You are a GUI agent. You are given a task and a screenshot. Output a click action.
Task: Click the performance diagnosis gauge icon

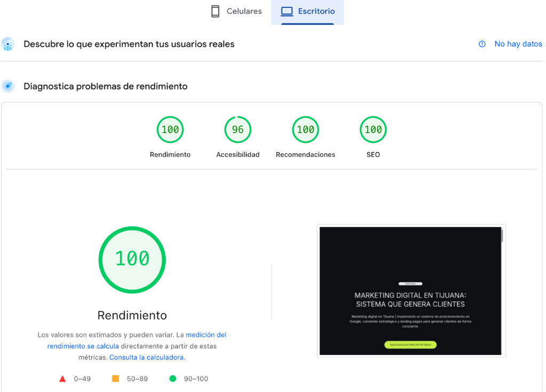click(7, 86)
